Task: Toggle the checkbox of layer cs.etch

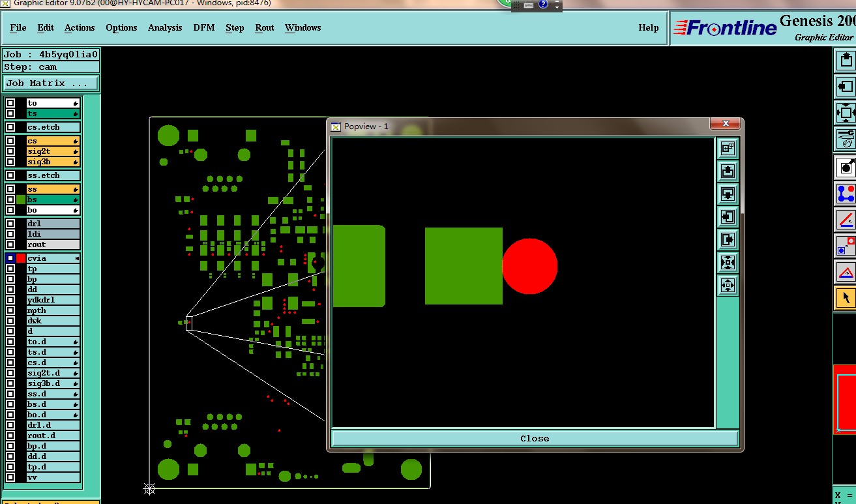Action: pyautogui.click(x=10, y=127)
